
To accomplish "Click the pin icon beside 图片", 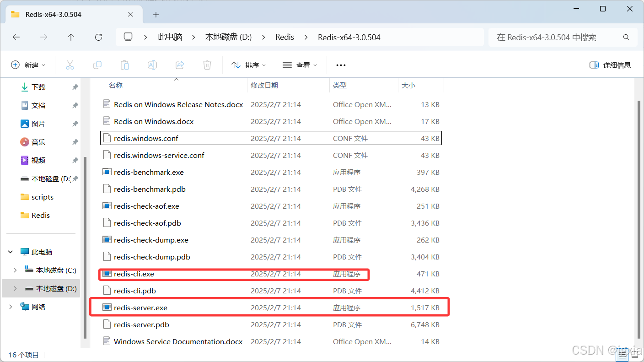I will pos(75,124).
